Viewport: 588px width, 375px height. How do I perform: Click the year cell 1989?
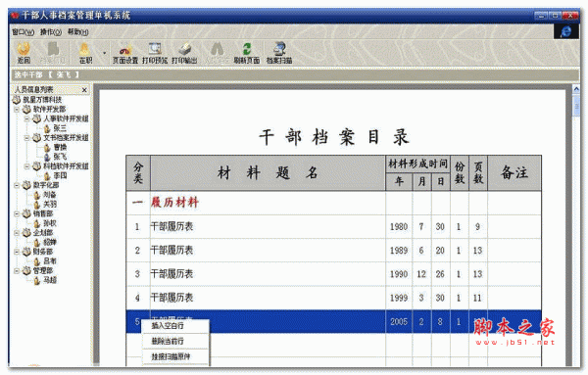(x=399, y=251)
